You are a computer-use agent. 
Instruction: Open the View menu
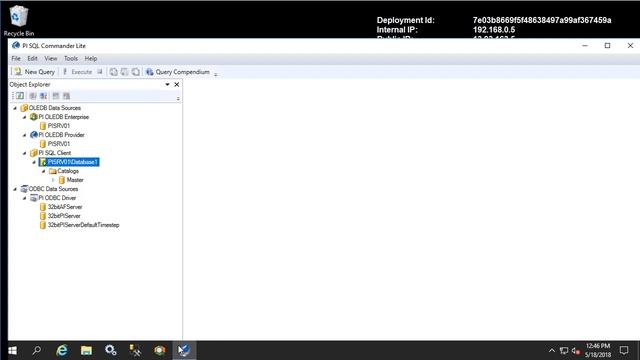[x=51, y=58]
